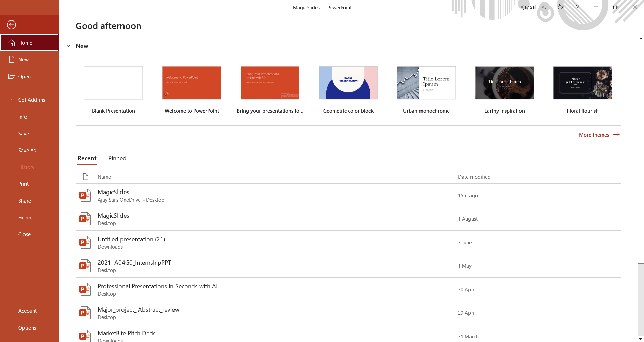The width and height of the screenshot is (644, 342).
Task: Click the PowerPoint icon for Untitled presentation (21)
Action: click(85, 242)
